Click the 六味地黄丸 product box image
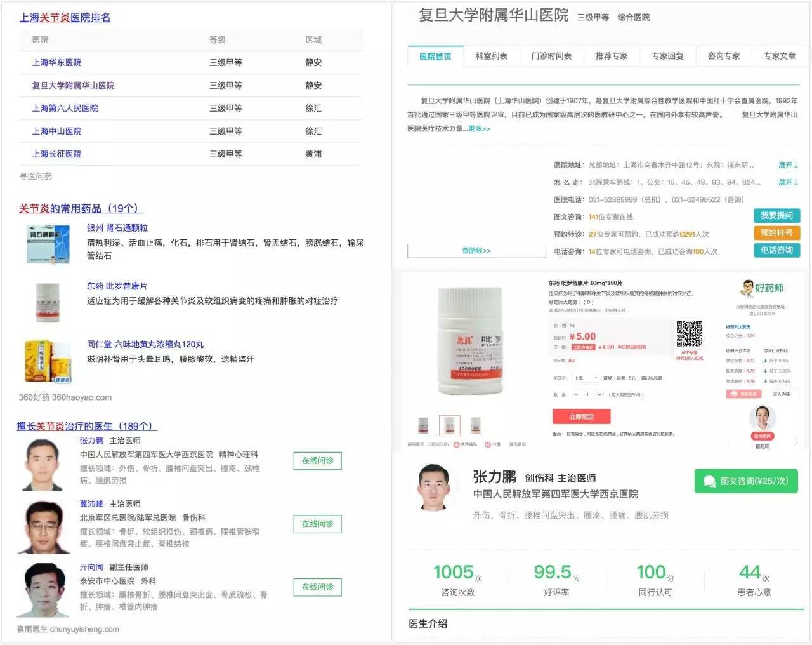Screen dimensions: 812x645 [48, 361]
